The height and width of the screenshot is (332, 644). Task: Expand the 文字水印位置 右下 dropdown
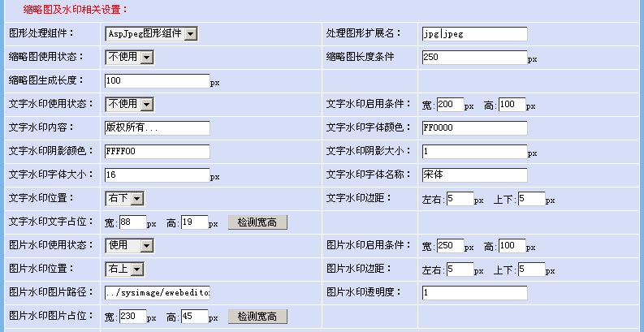(125, 199)
